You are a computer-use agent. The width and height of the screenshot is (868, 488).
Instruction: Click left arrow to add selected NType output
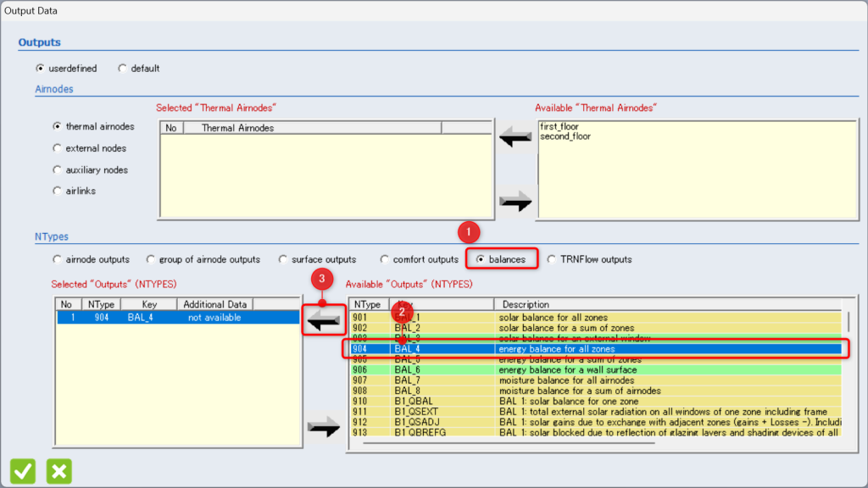pyautogui.click(x=324, y=319)
